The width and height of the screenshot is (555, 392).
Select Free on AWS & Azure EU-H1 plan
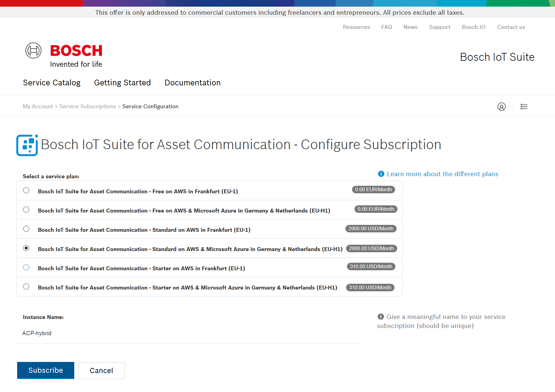(26, 210)
